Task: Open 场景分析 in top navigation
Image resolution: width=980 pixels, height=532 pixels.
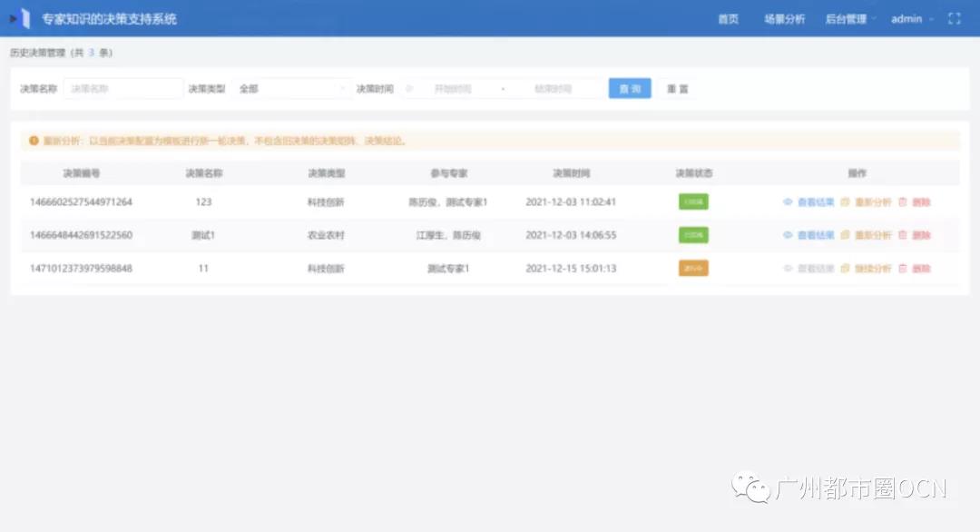Action: (784, 19)
